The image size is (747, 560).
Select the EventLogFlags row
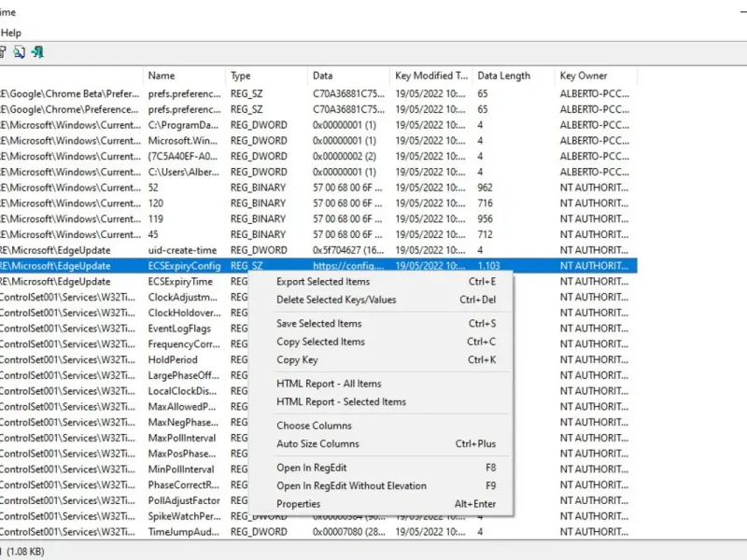click(318, 329)
